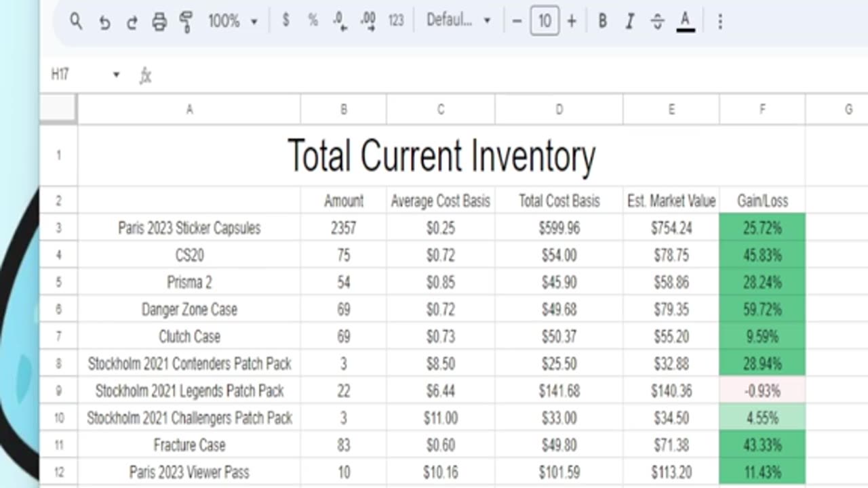Select column B header
Image resolution: width=868 pixels, height=488 pixels.
pyautogui.click(x=344, y=109)
